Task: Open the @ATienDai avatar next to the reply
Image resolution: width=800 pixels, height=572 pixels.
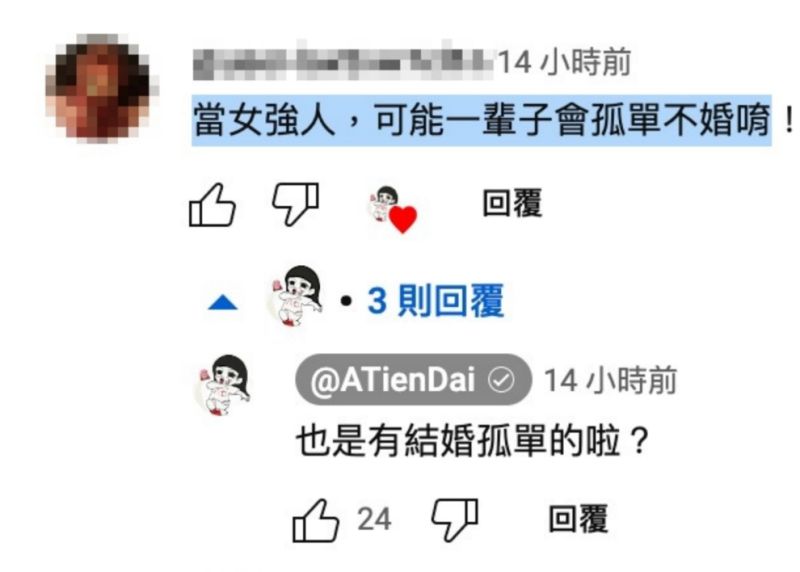Action: 223,385
